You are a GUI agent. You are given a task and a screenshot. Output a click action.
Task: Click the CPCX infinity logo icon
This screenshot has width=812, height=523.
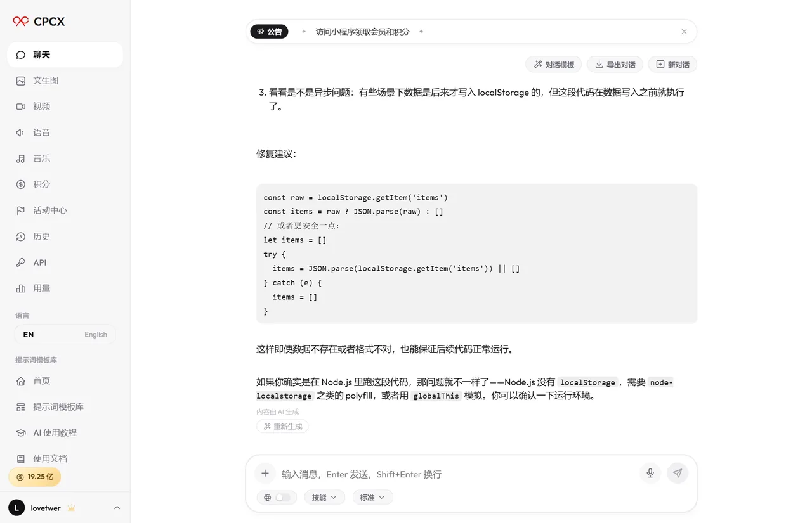[x=21, y=22]
